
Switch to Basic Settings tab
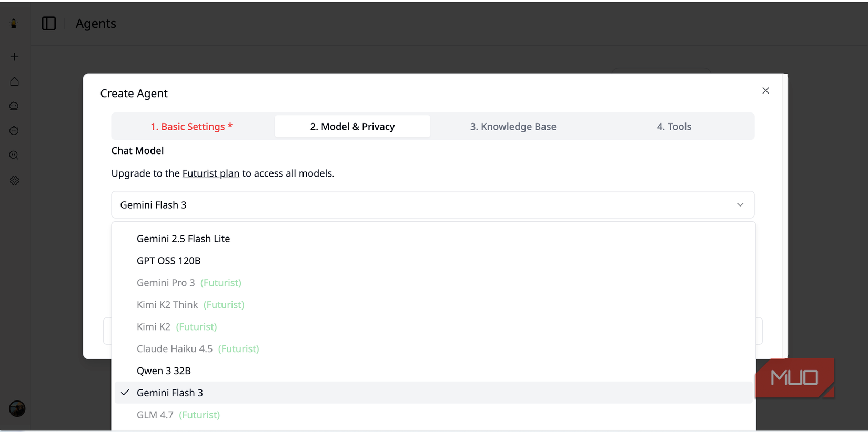click(x=191, y=127)
